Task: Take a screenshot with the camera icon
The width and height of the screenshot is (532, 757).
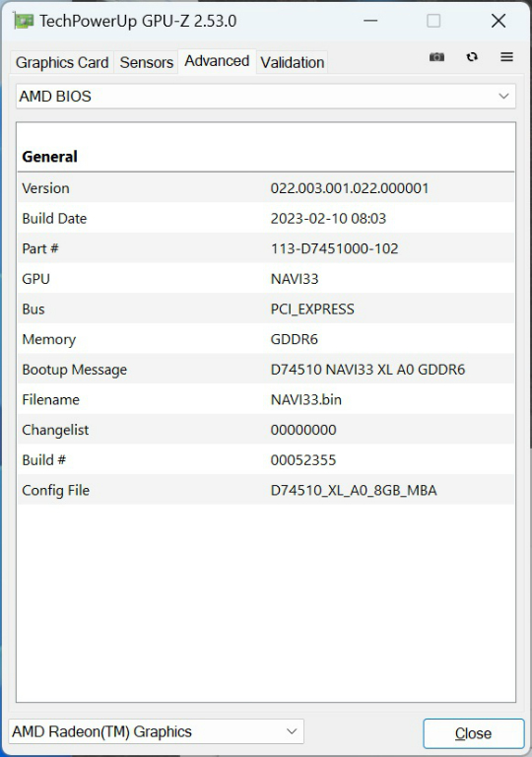Action: pos(436,57)
